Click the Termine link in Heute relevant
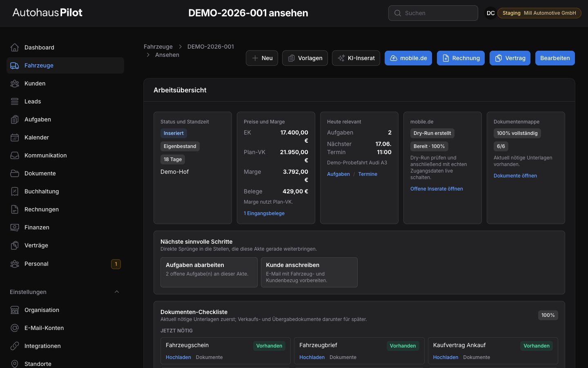The height and width of the screenshot is (368, 588). (x=368, y=174)
